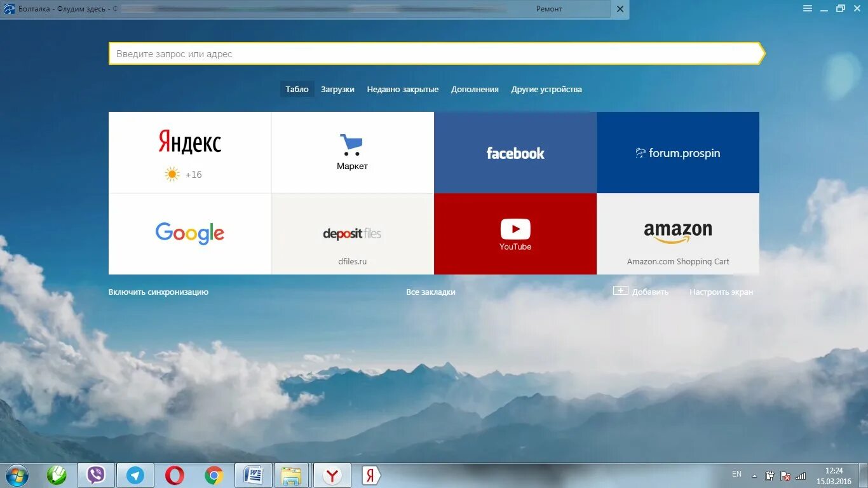Click 'Включить синхронизацию' link
This screenshot has width=868, height=488.
coord(158,292)
